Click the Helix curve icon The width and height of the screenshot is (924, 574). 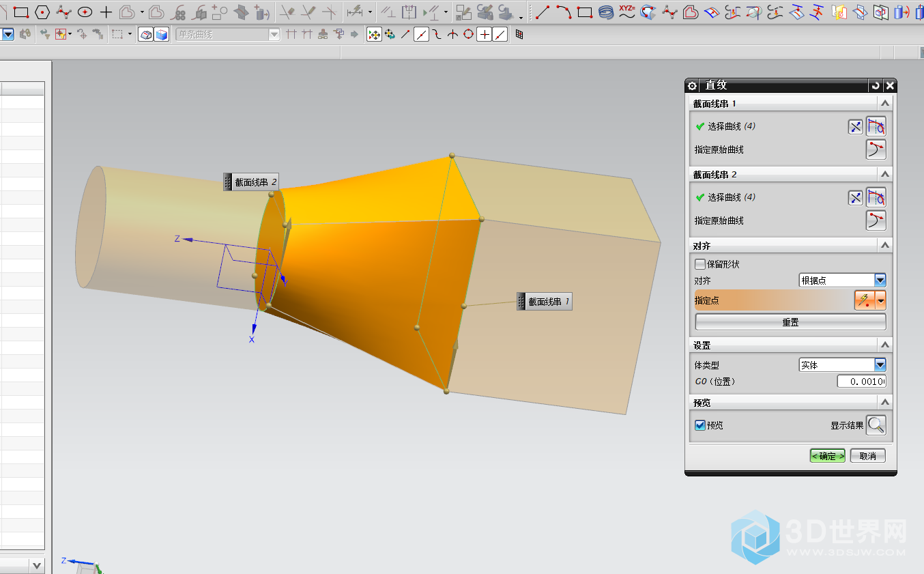coord(605,12)
